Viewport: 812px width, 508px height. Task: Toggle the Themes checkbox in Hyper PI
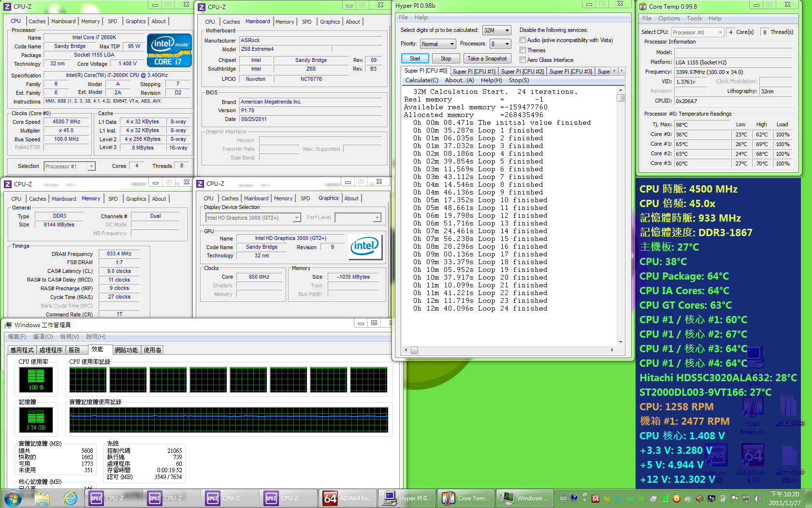tap(522, 50)
